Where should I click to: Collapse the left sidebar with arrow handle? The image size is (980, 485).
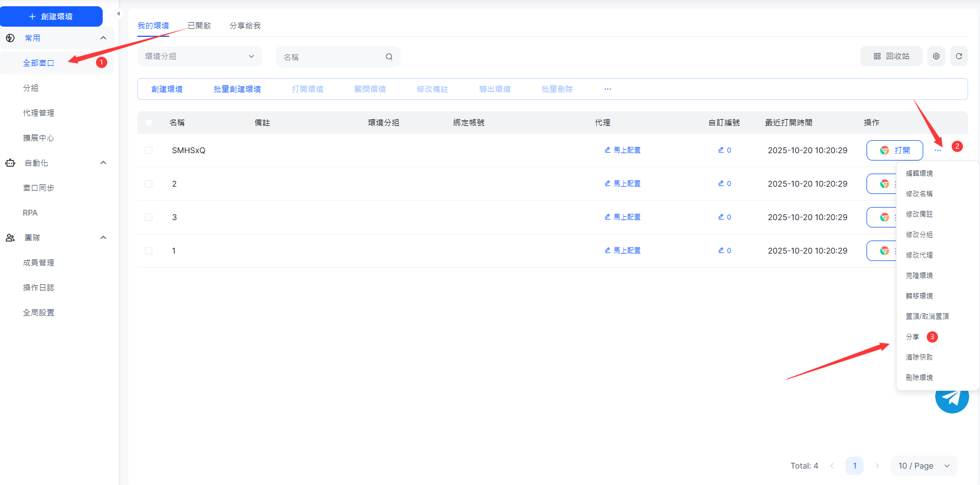118,14
